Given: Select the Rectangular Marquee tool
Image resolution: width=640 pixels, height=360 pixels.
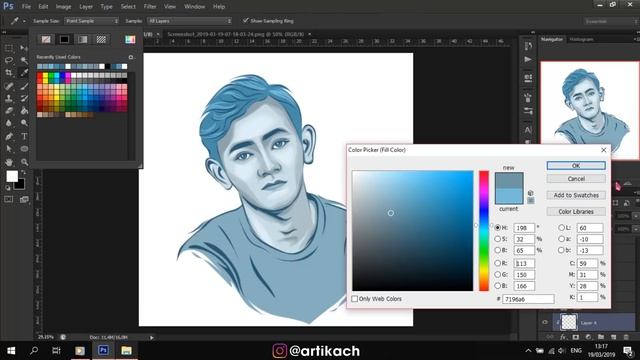Looking at the screenshot, I should coord(9,48).
